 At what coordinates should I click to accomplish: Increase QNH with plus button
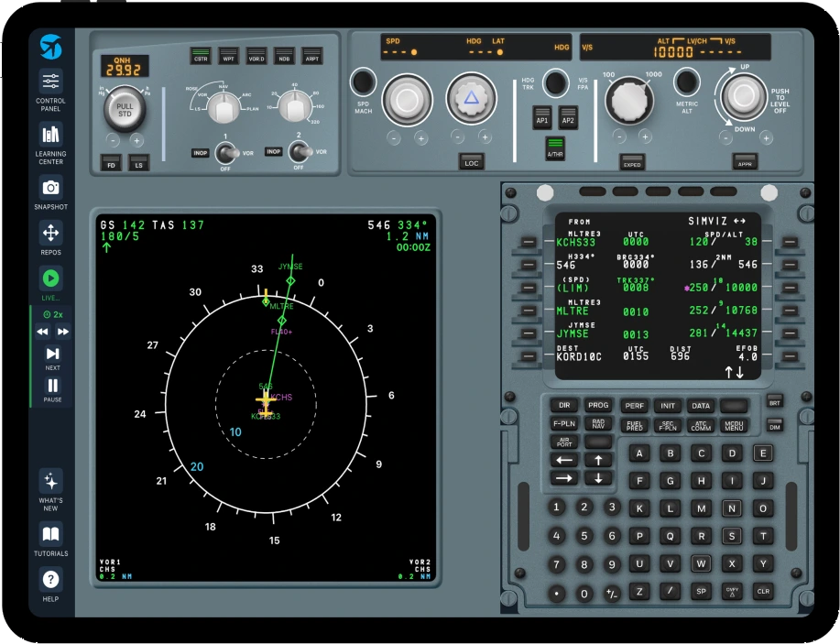(136, 140)
